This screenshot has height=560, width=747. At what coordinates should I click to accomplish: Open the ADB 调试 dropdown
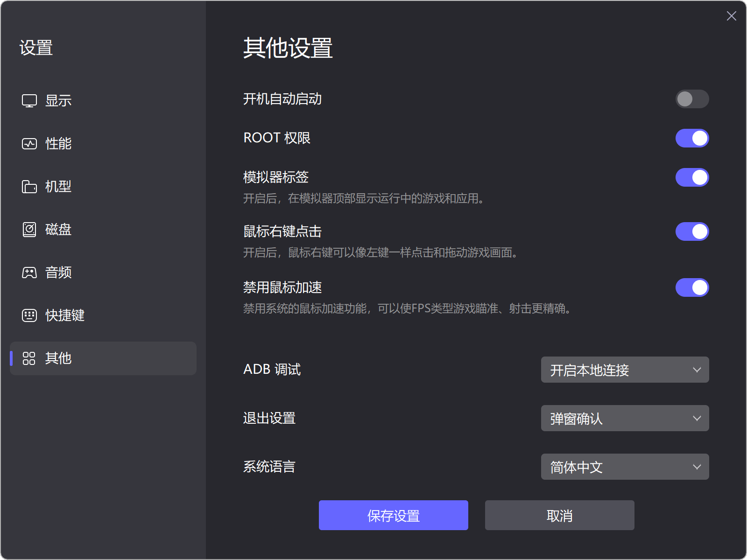click(625, 370)
